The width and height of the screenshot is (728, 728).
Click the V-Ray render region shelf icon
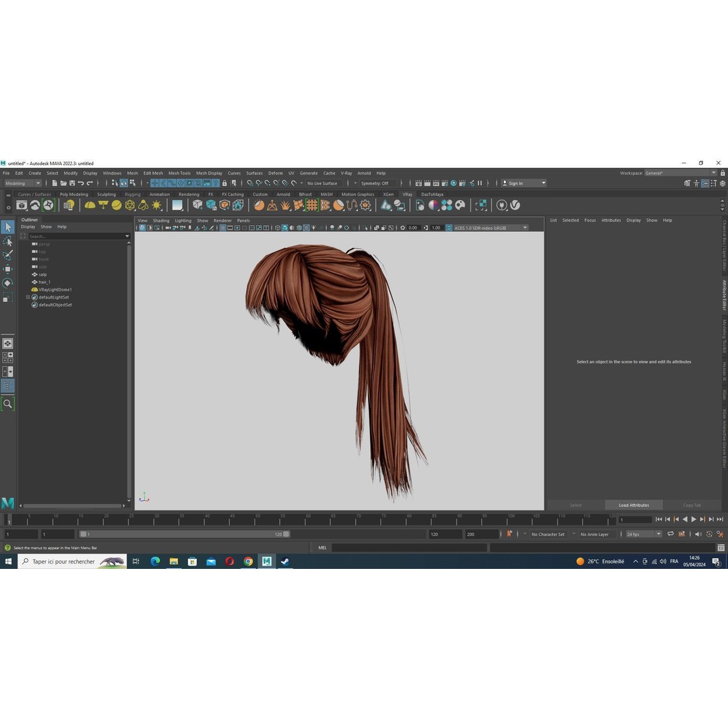click(481, 205)
